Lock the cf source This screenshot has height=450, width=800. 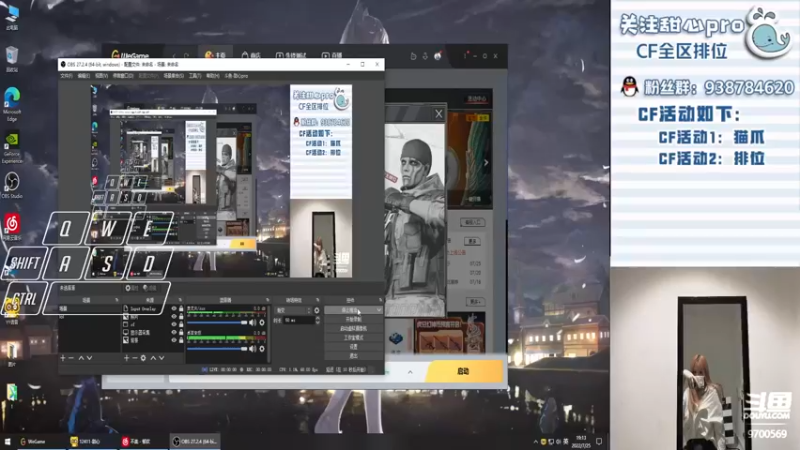tap(181, 324)
